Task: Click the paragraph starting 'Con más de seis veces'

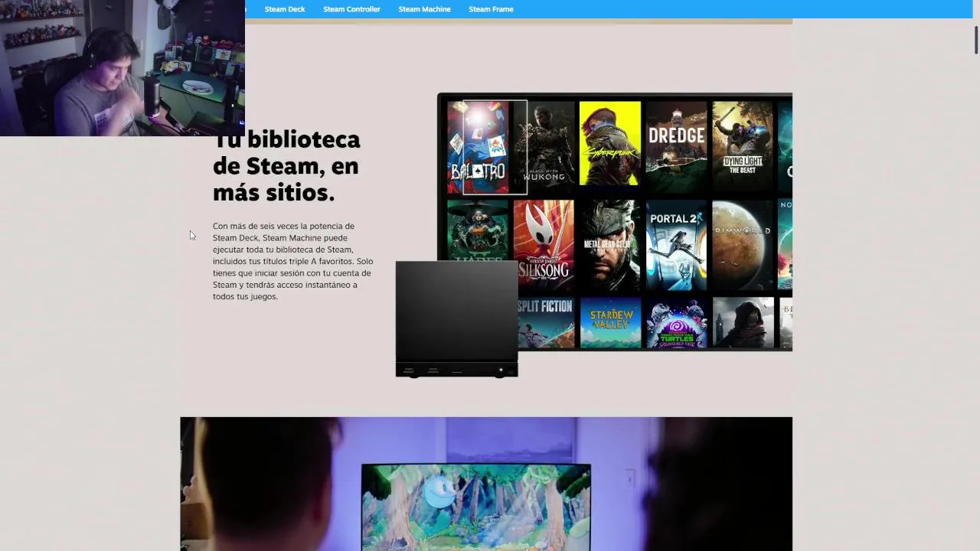Action: [x=293, y=261]
